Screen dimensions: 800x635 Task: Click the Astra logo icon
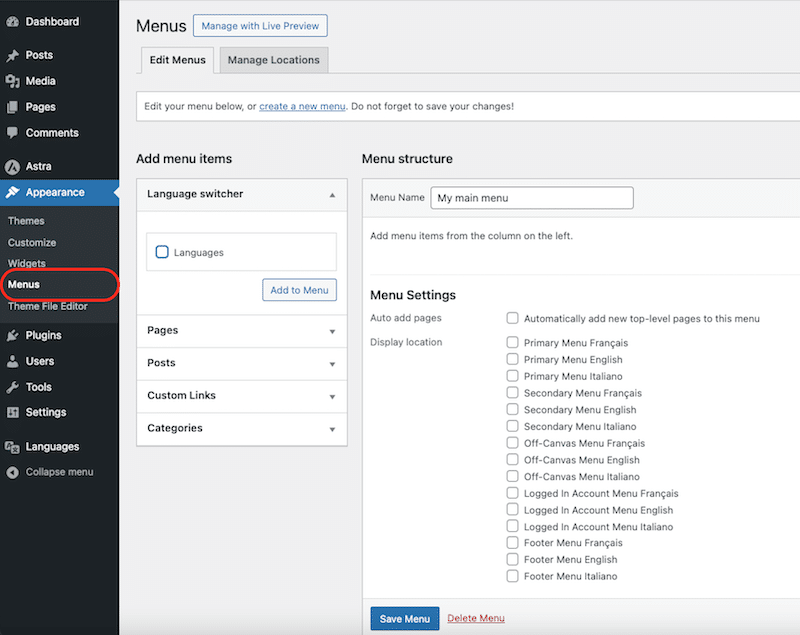[x=13, y=167]
